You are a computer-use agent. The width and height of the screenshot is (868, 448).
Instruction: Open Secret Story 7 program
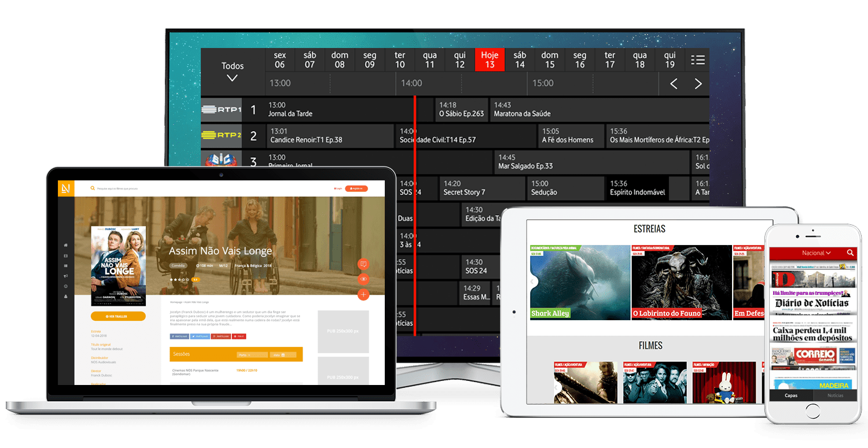click(481, 188)
